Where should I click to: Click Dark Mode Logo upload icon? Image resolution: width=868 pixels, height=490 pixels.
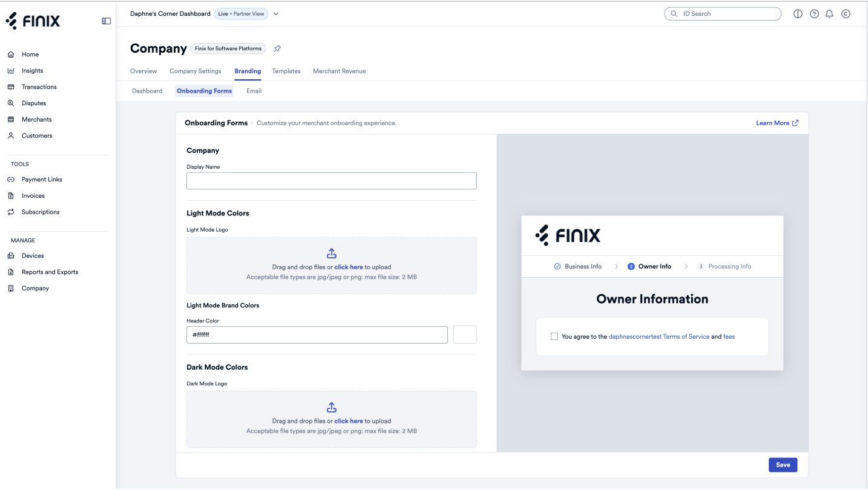332,408
